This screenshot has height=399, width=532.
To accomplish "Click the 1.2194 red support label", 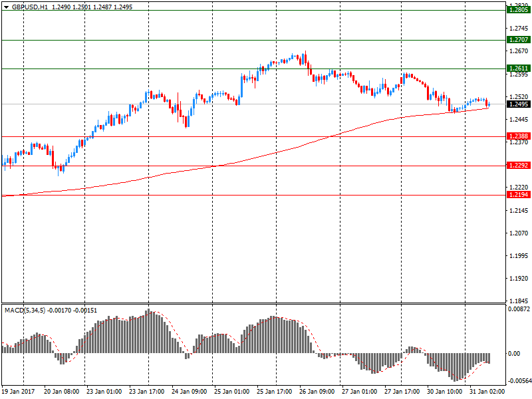I will 519,194.
